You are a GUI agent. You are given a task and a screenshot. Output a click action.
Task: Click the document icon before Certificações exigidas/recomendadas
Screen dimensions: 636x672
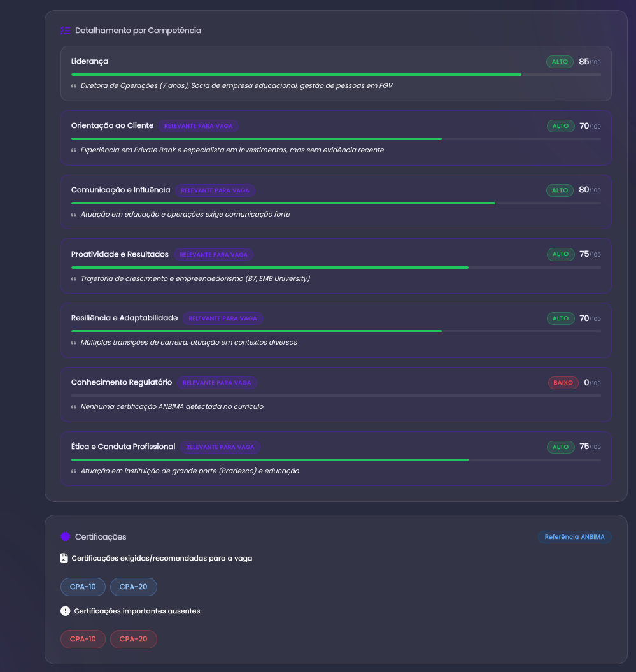[64, 558]
